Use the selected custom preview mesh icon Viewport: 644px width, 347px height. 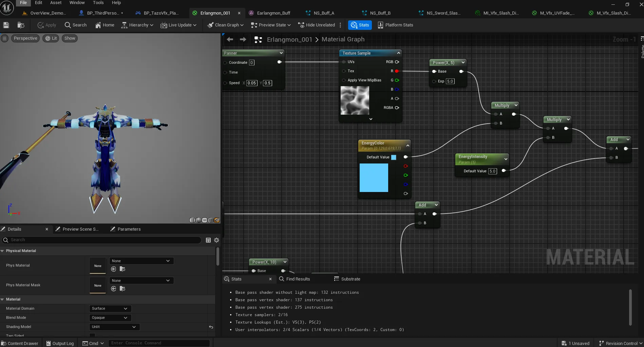point(216,220)
